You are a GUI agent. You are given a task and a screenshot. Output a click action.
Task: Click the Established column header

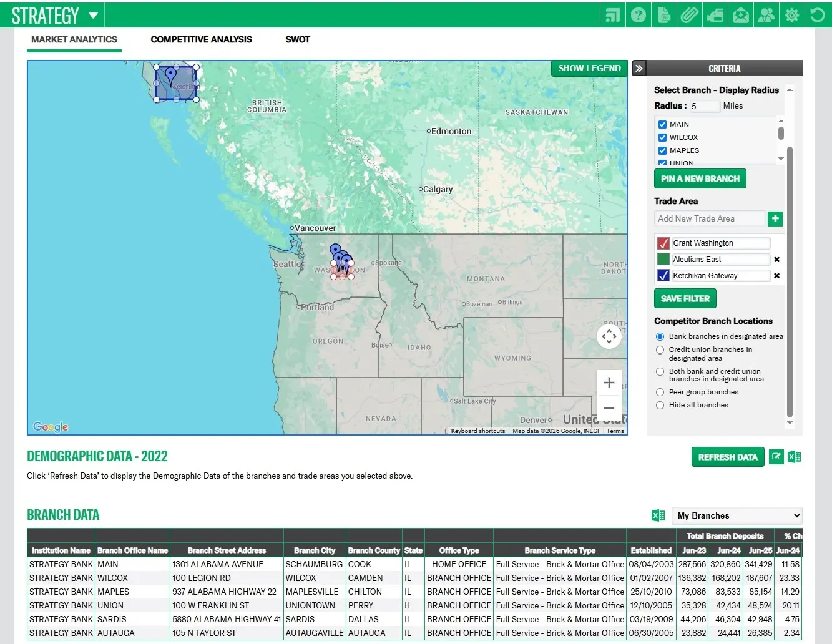652,550
